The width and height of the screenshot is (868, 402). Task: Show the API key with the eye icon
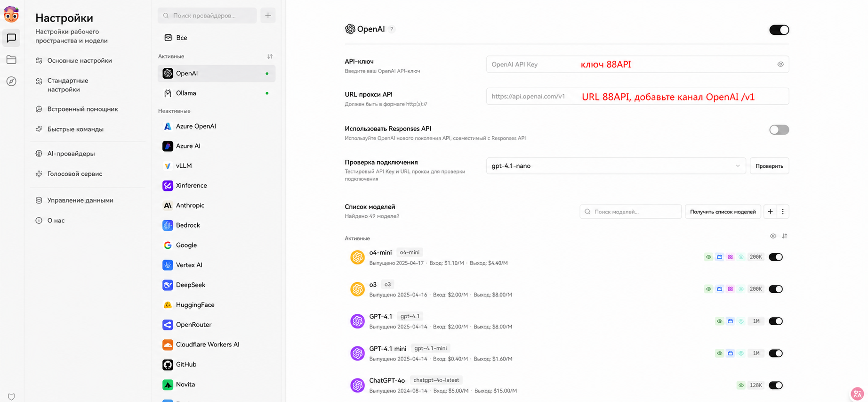point(780,64)
